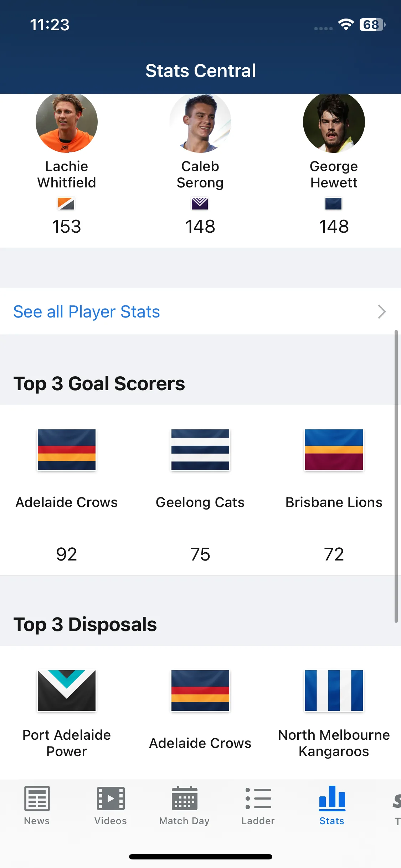The height and width of the screenshot is (868, 401).
Task: Open George Hewett's profile photo
Action: [x=334, y=123]
